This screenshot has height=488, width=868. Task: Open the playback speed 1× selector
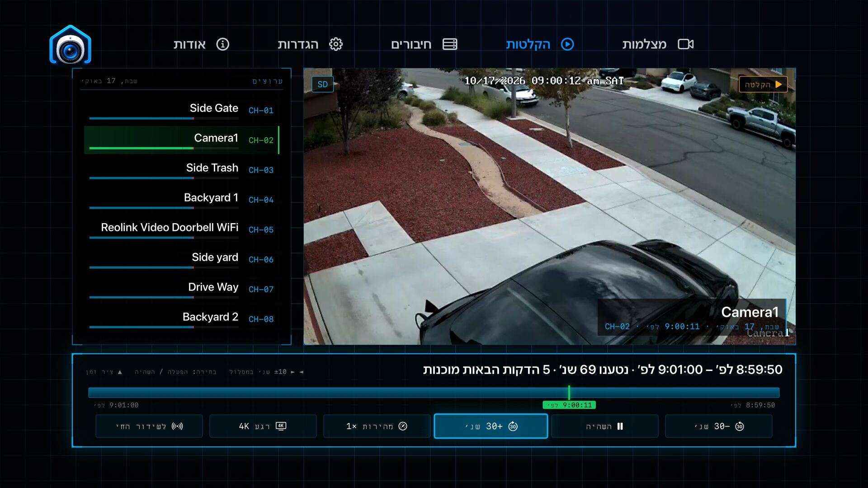coord(377,426)
